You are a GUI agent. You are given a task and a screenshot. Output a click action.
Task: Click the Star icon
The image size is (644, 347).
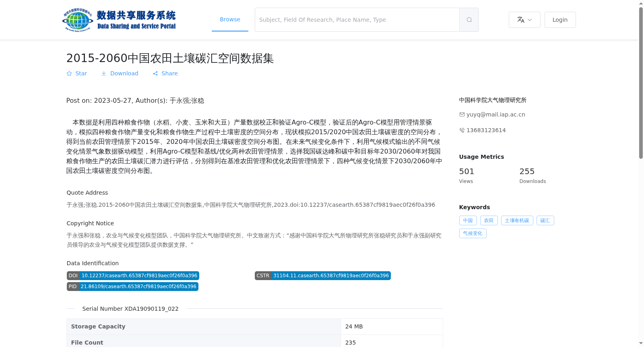(x=69, y=73)
